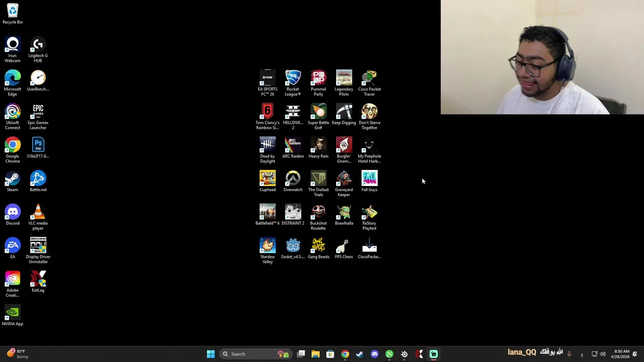Select the CiscoPacke... installer download file
This screenshot has height=362, width=644.
pyautogui.click(x=369, y=248)
